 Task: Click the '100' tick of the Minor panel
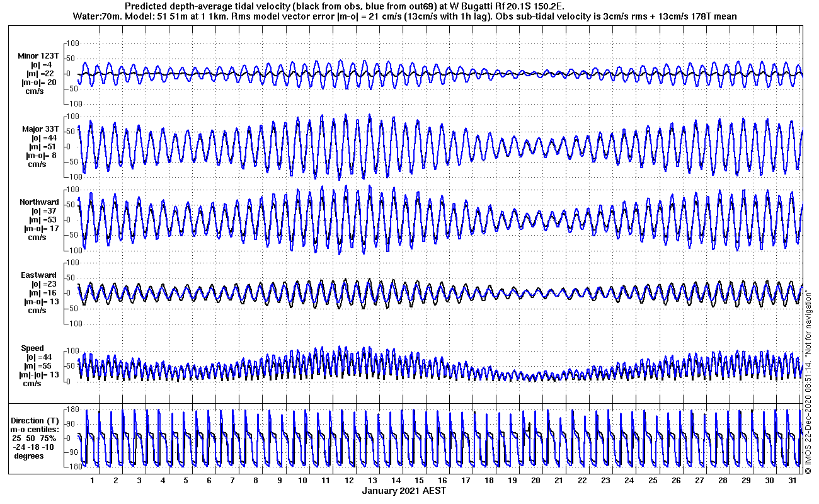click(72, 43)
